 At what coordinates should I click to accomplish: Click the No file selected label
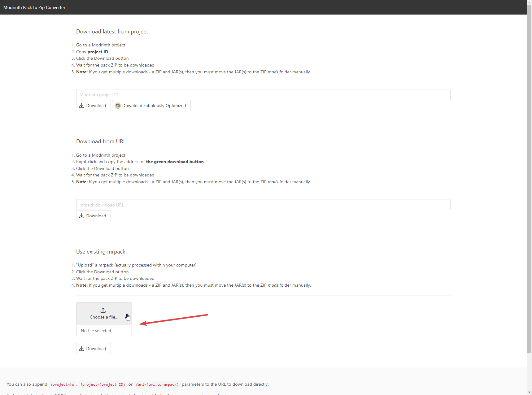96,331
